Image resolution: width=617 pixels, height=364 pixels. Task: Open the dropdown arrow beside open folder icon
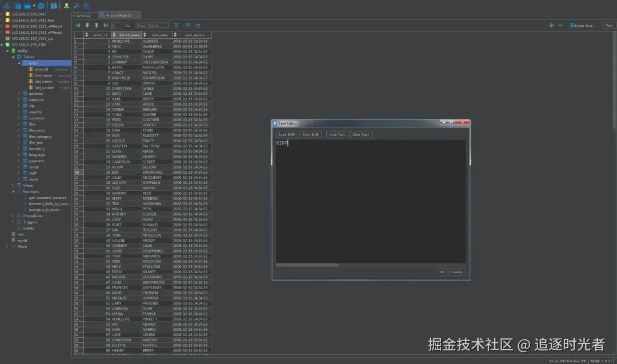coord(34,6)
